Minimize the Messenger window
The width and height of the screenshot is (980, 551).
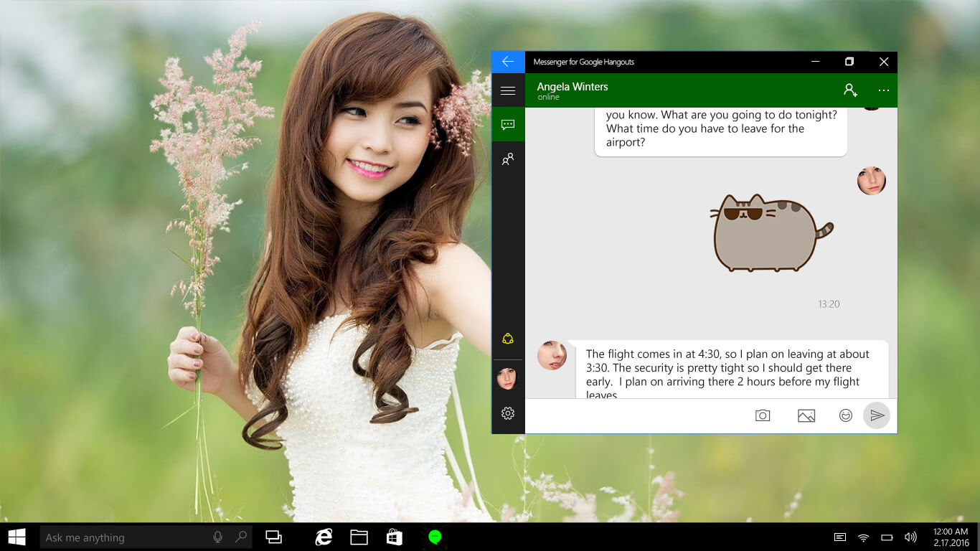(x=816, y=62)
